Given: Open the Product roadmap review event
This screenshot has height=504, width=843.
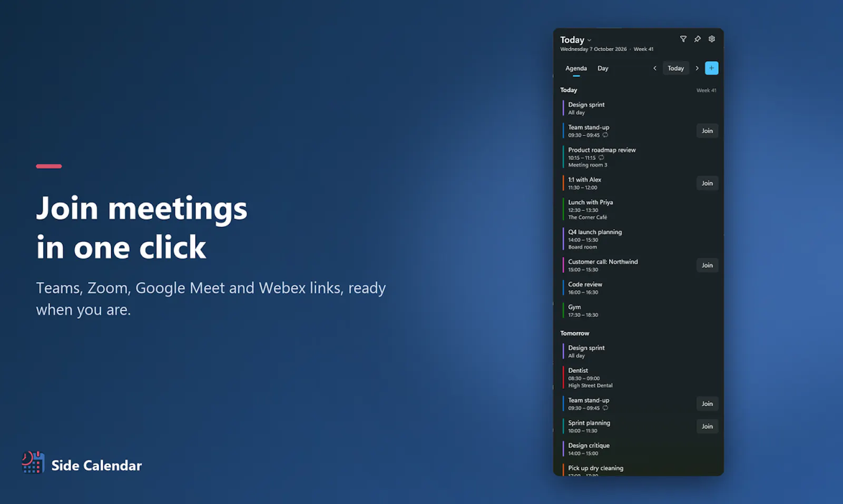Looking at the screenshot, I should [639, 157].
